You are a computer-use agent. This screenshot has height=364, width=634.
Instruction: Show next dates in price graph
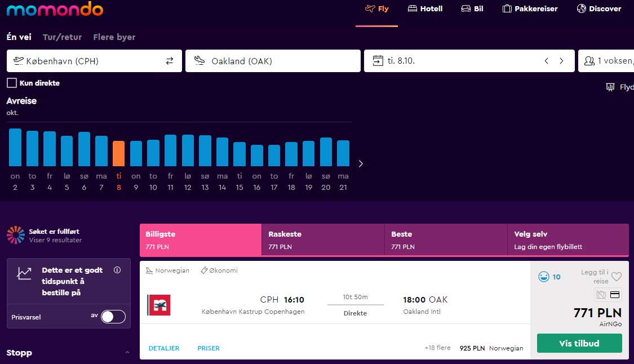[361, 164]
